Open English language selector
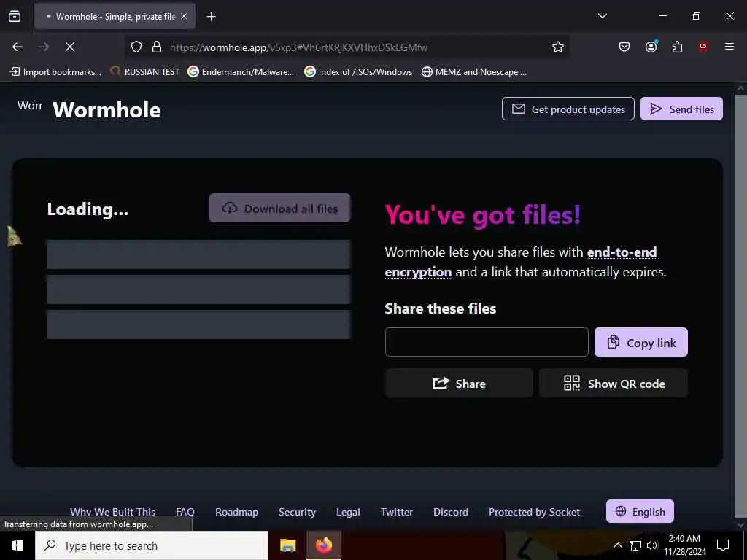Screen dimensions: 747x560 640,511
